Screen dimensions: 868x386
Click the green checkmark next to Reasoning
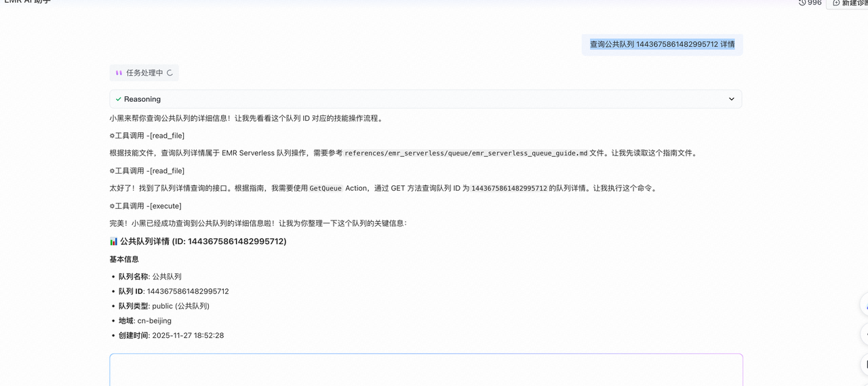[119, 99]
